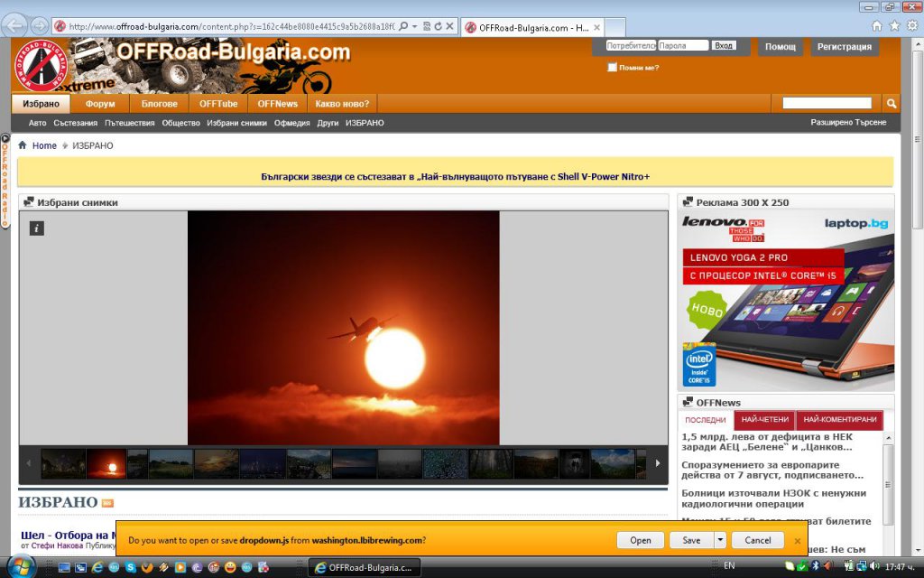Switch OFFNews to НАЙ-ЧЕТЕНИ tab
The width and height of the screenshot is (924, 578).
click(x=765, y=420)
